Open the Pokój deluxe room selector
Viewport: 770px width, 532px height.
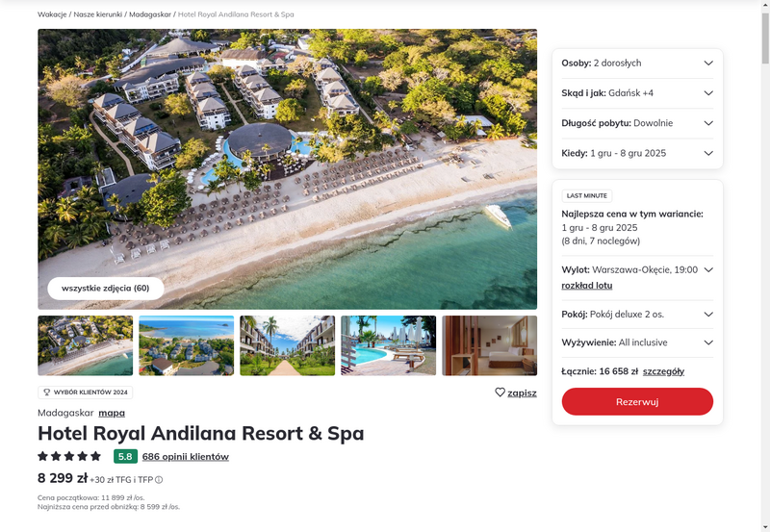pyautogui.click(x=637, y=314)
